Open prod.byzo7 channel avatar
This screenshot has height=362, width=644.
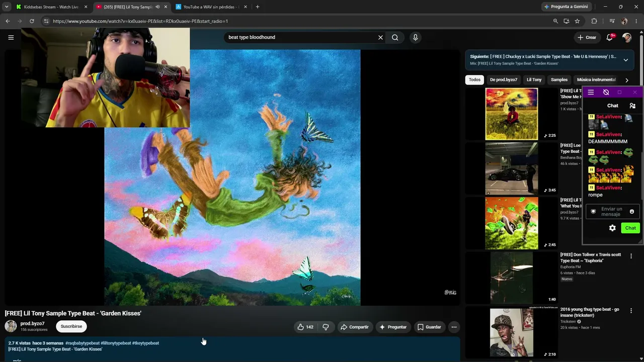[11, 326]
